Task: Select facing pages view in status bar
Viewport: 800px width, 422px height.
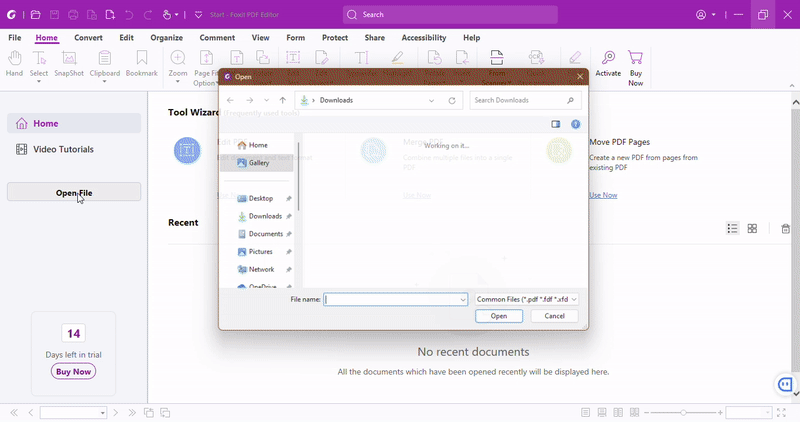Action: [618, 412]
